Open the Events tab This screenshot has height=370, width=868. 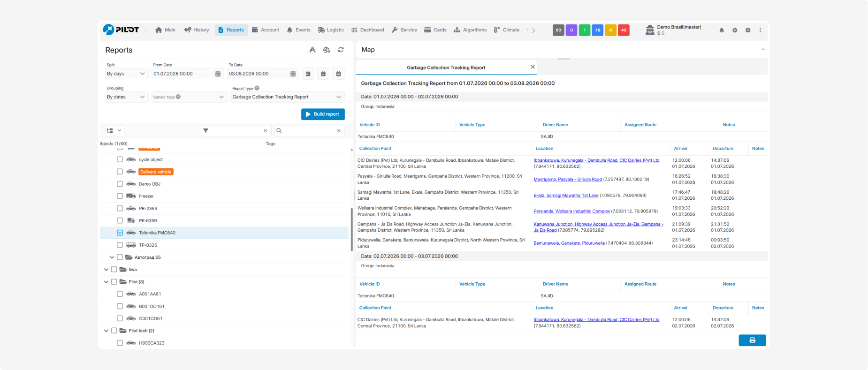(298, 30)
